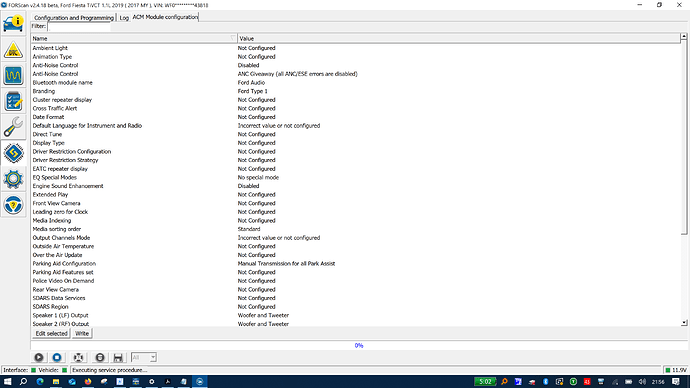Select the Bluetooth module name row
Viewport: 690px width, 388px height.
tap(356, 83)
